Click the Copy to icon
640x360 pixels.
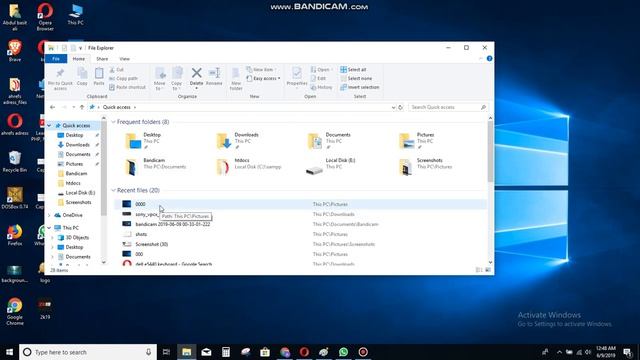tap(177, 79)
